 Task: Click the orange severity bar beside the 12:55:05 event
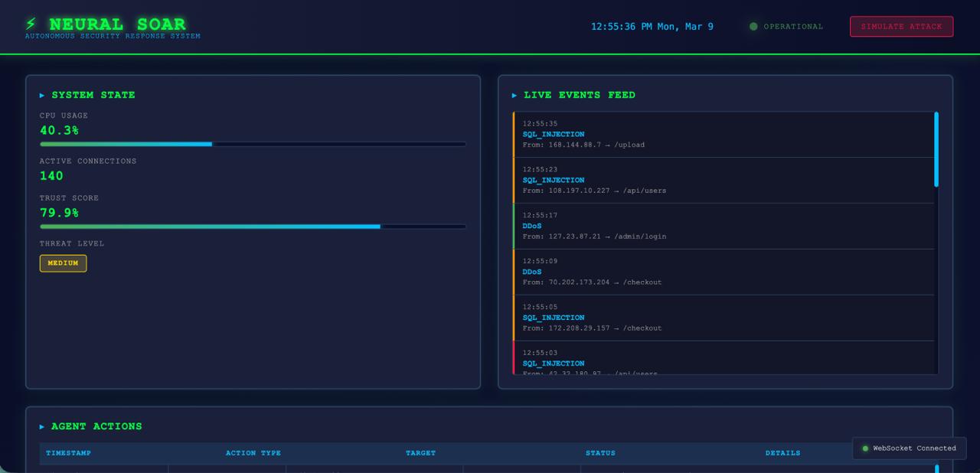pyautogui.click(x=514, y=317)
